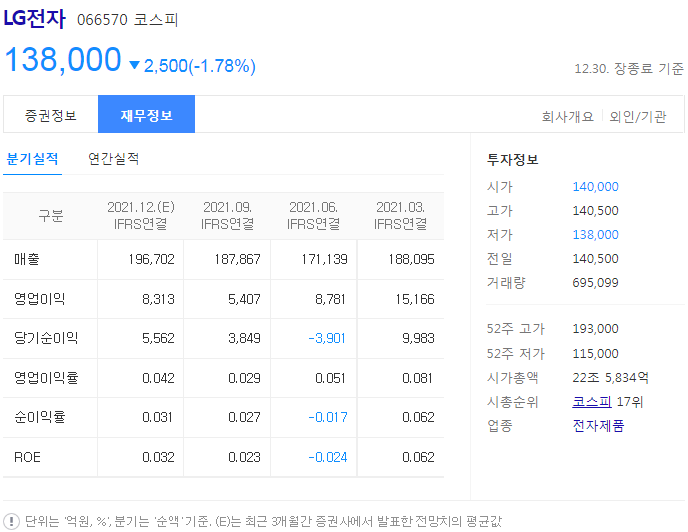Screen dimensions: 688x532
Task: Click sales value 196,702
Action: (151, 259)
